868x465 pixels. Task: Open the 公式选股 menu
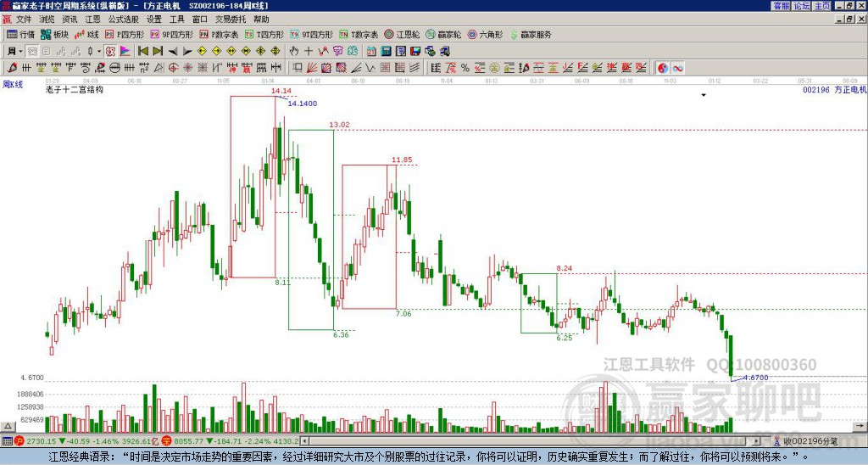click(x=124, y=20)
